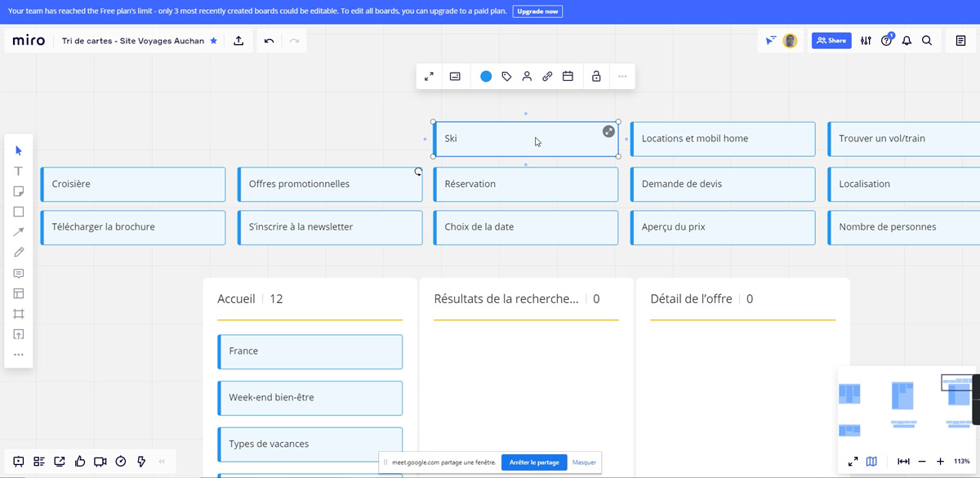Open the Ski card with its expand icon

pyautogui.click(x=608, y=132)
